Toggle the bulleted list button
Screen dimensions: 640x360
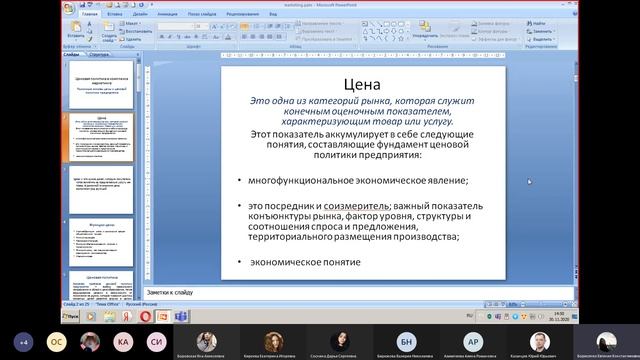point(245,27)
